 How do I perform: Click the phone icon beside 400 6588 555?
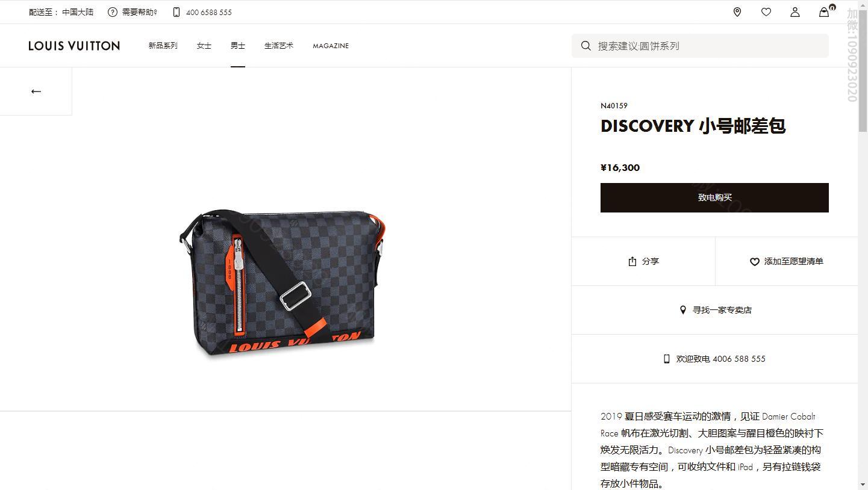[176, 12]
